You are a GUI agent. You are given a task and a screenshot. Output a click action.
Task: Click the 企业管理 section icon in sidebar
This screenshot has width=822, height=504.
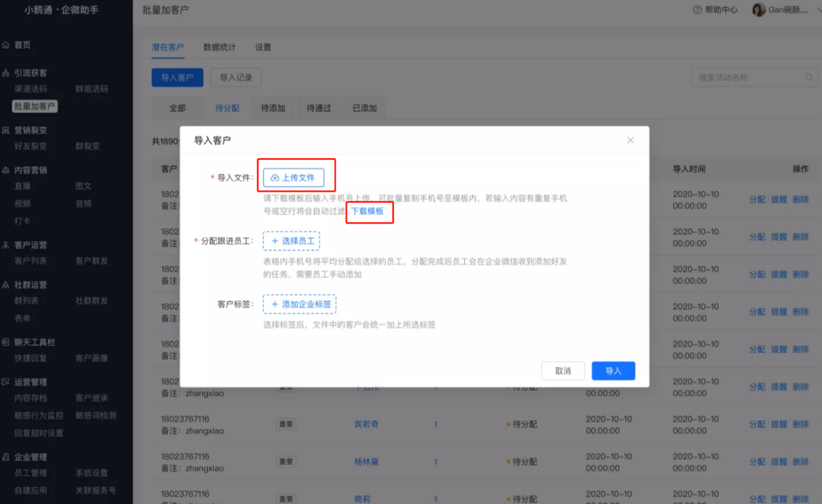6,457
